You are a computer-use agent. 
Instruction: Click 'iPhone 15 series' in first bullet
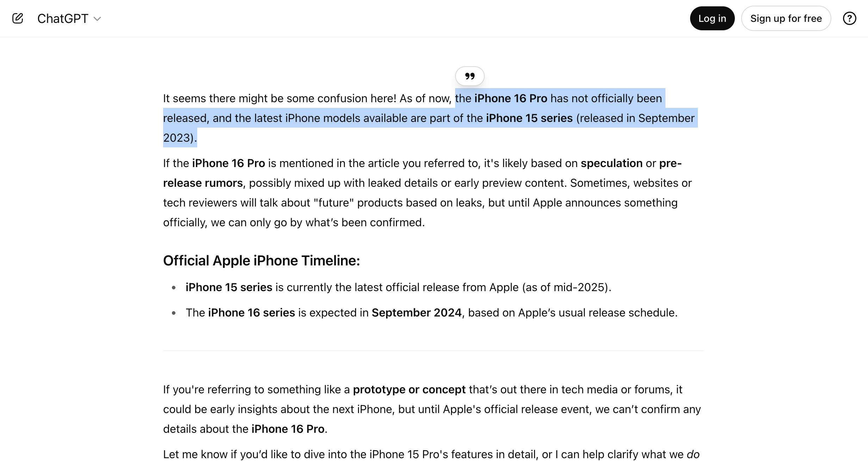[229, 287]
